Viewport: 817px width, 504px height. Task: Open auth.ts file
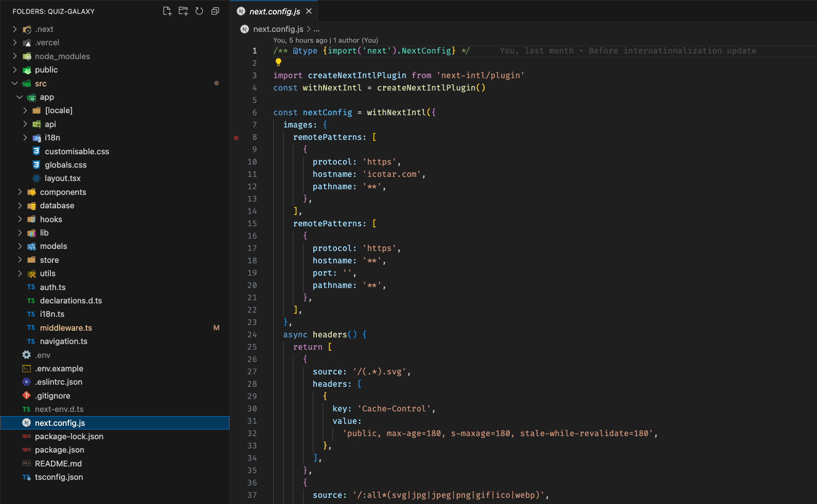coord(52,287)
